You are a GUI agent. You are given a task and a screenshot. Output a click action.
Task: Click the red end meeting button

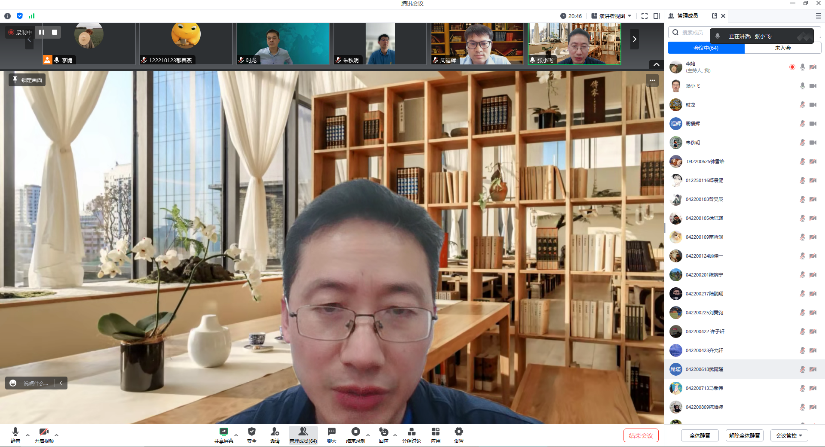click(641, 436)
